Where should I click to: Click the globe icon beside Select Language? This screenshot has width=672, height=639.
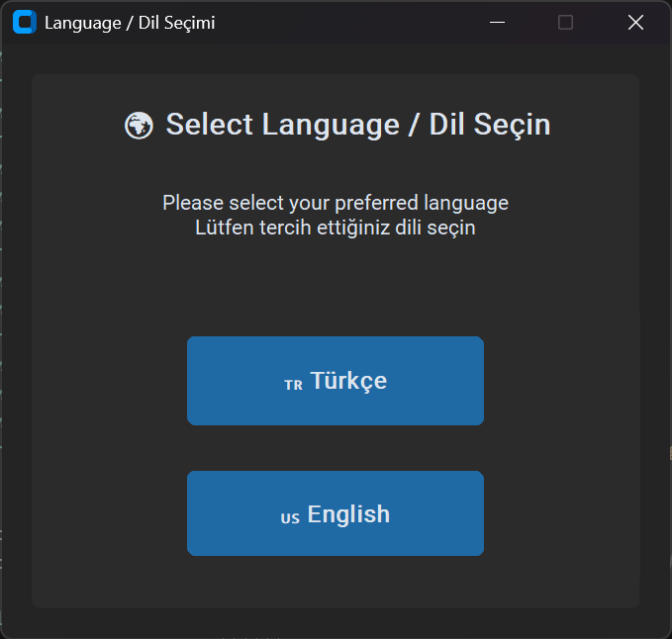[x=139, y=126]
